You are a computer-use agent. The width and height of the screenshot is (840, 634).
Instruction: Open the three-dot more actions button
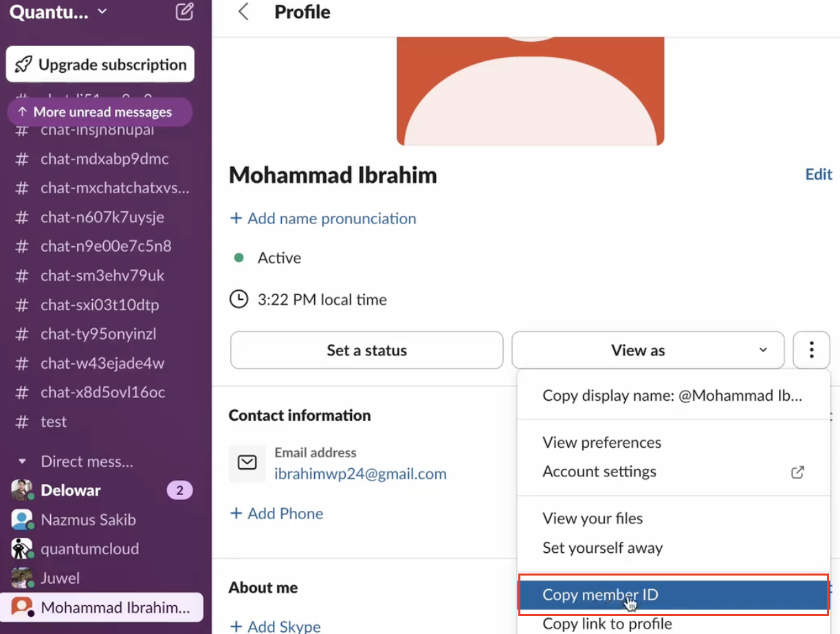point(811,350)
